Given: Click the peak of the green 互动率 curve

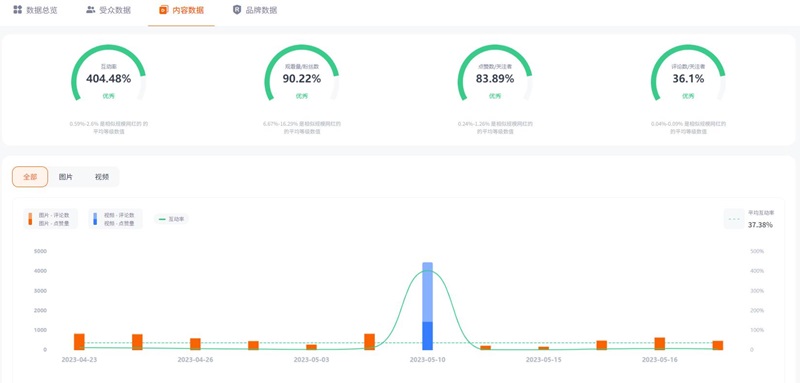Looking at the screenshot, I should [x=428, y=270].
